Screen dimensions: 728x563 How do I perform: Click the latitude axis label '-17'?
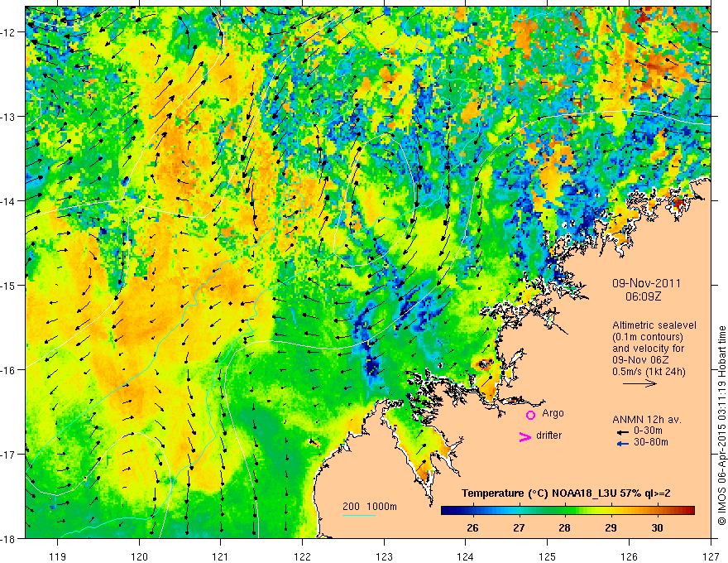tap(9, 455)
